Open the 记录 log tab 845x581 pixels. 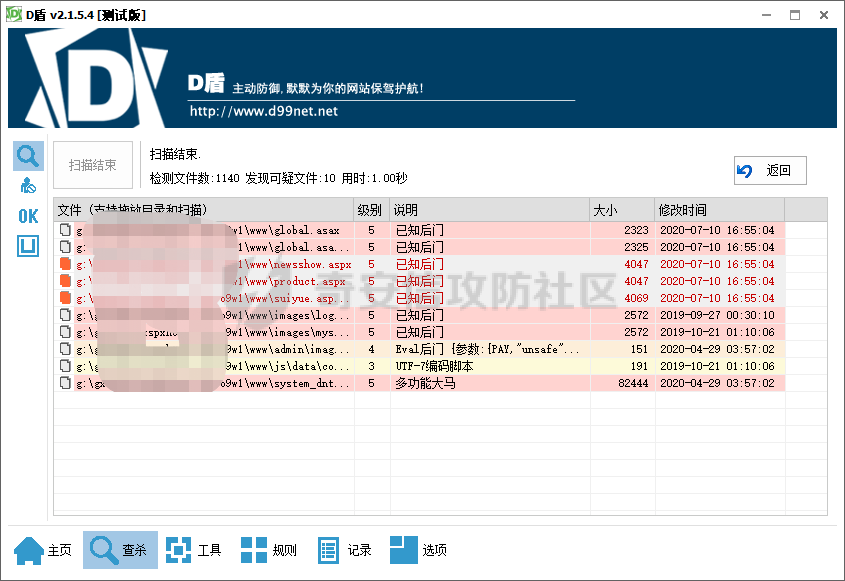point(344,550)
